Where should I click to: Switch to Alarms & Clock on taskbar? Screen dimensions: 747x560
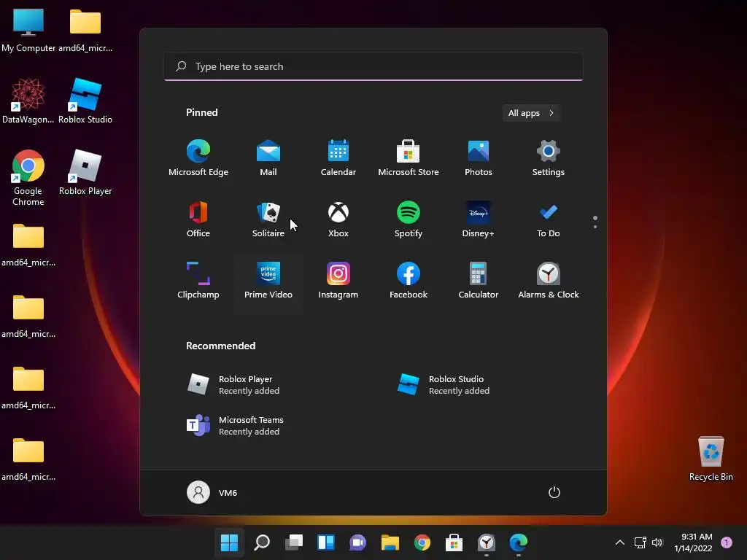[487, 542]
